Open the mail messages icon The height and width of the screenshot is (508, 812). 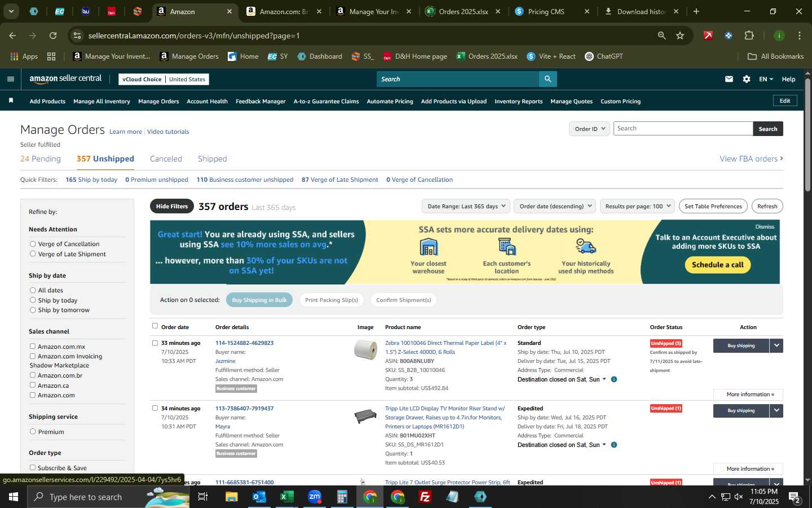click(x=729, y=79)
